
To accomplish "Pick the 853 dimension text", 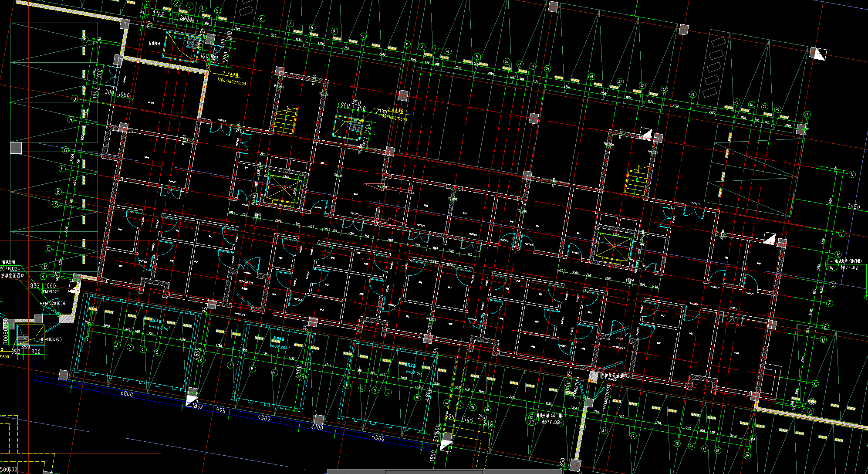I will (35, 285).
